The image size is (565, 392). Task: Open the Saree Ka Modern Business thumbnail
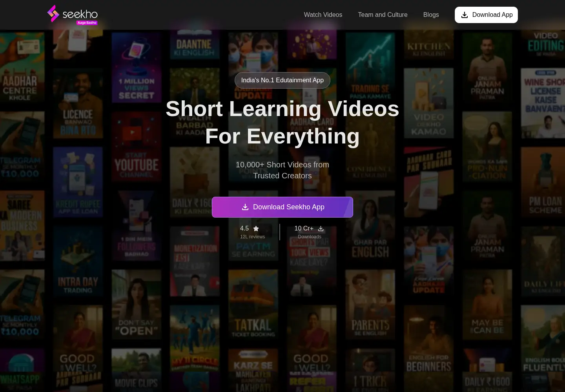point(22,226)
